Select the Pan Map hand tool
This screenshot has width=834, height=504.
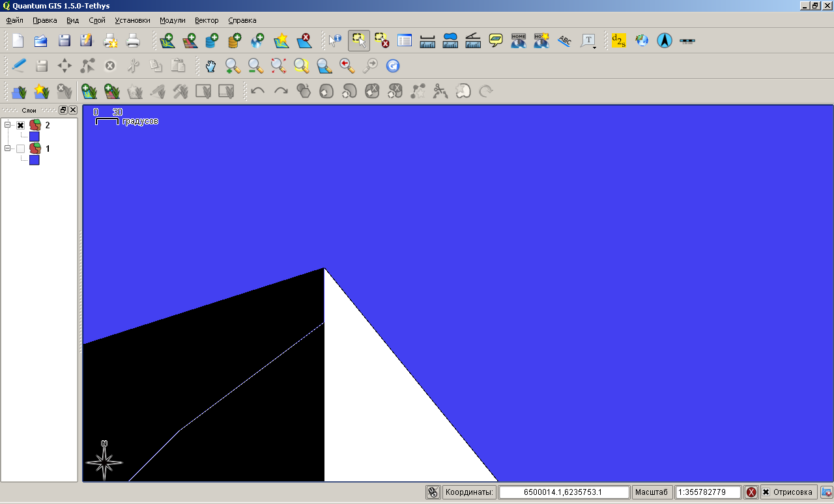pyautogui.click(x=210, y=66)
